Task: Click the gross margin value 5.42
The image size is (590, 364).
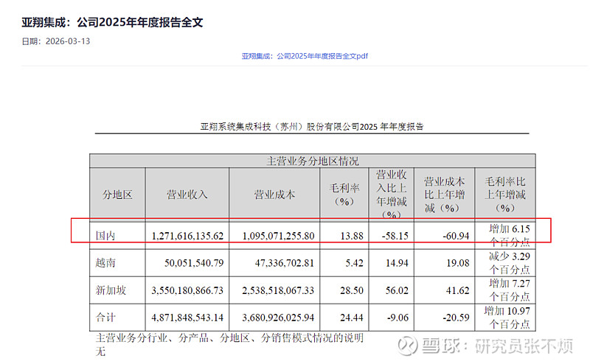Action: (x=355, y=263)
